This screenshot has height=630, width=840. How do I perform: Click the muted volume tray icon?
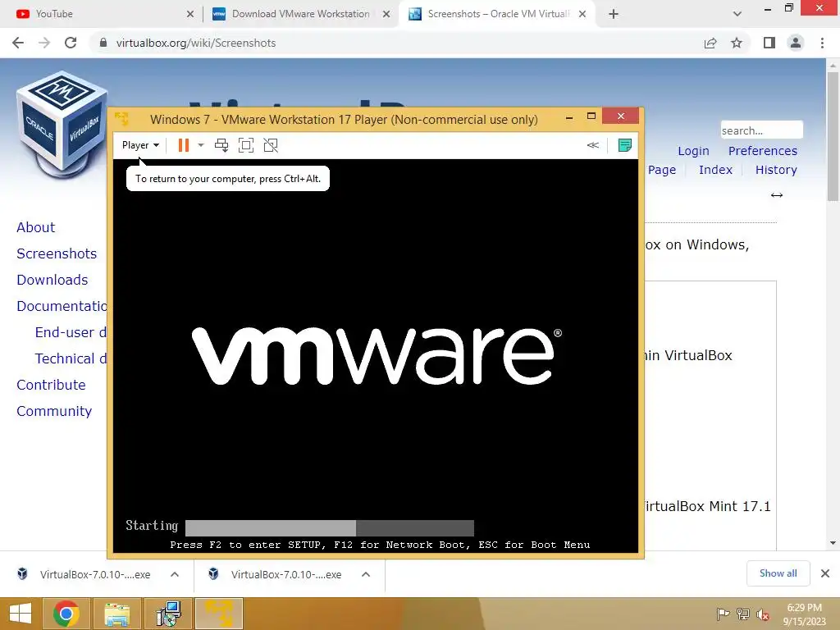(x=763, y=614)
